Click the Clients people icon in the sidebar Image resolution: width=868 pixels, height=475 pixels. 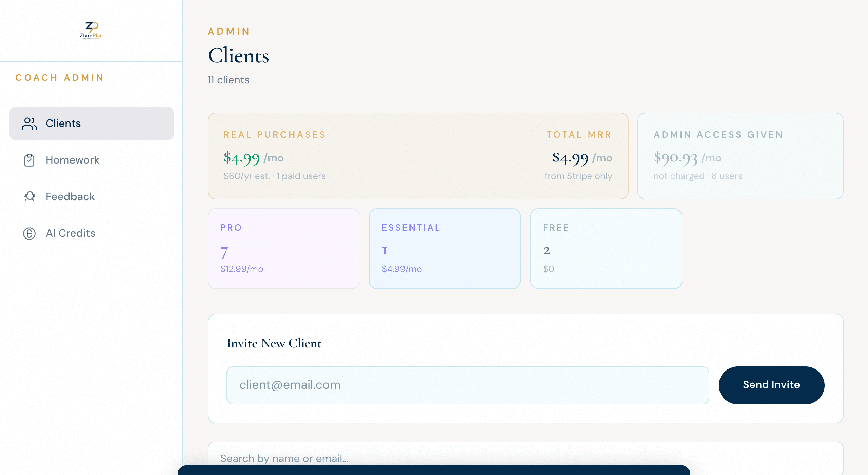point(29,123)
